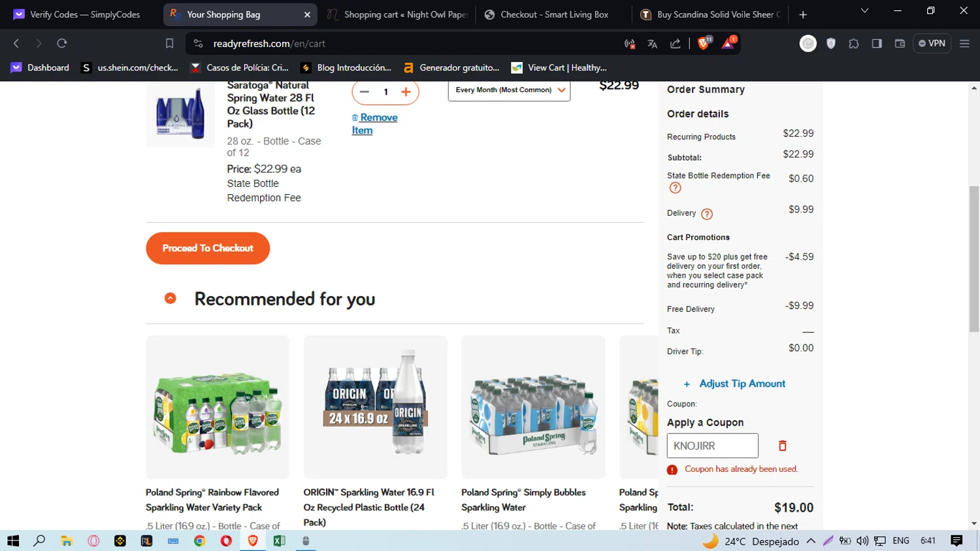Open File Explorer from the taskbar
The height and width of the screenshot is (551, 980).
pos(66,541)
